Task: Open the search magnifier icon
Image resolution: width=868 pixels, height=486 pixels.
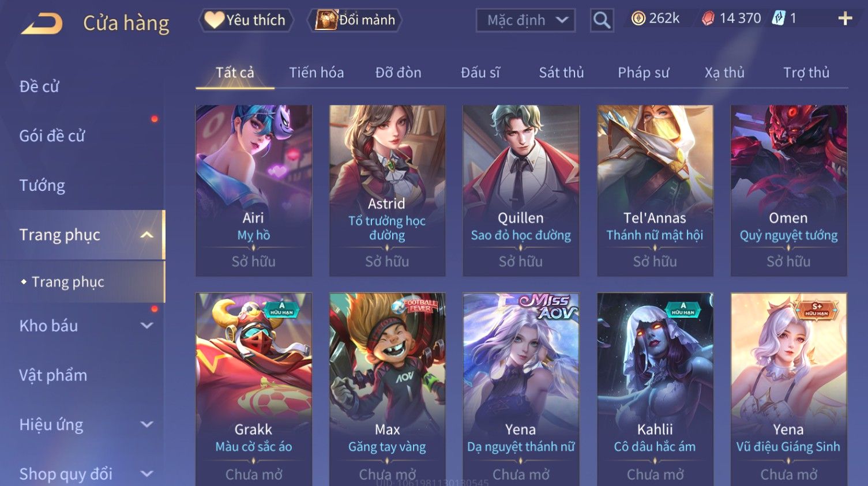Action: click(x=602, y=21)
